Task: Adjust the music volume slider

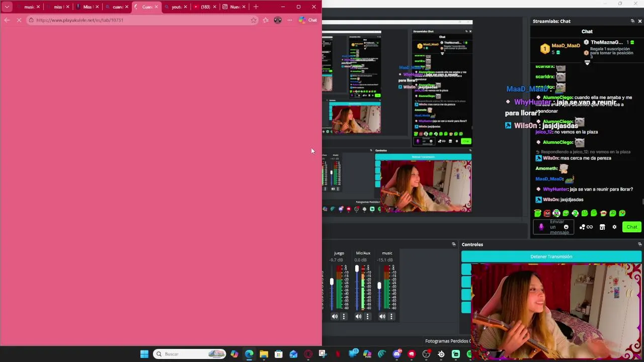Action: pos(379,286)
